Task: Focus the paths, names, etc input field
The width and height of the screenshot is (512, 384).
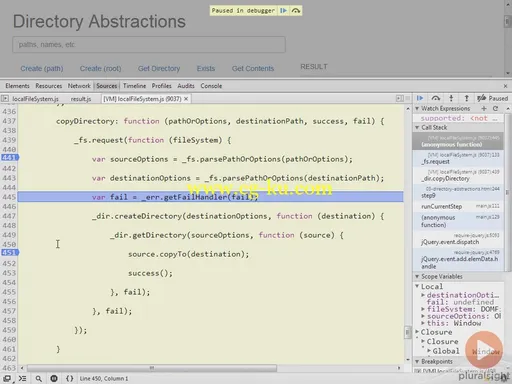Action: (149, 45)
